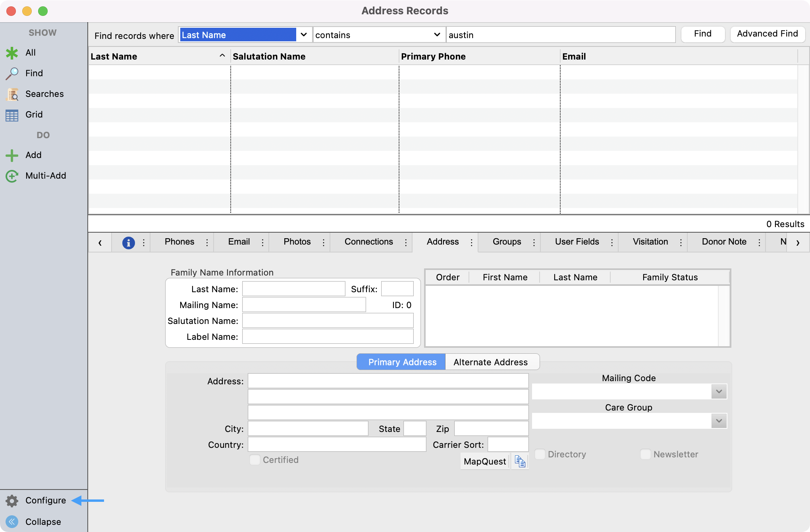Expand the Mailing Code dropdown
This screenshot has width=810, height=532.
click(719, 391)
